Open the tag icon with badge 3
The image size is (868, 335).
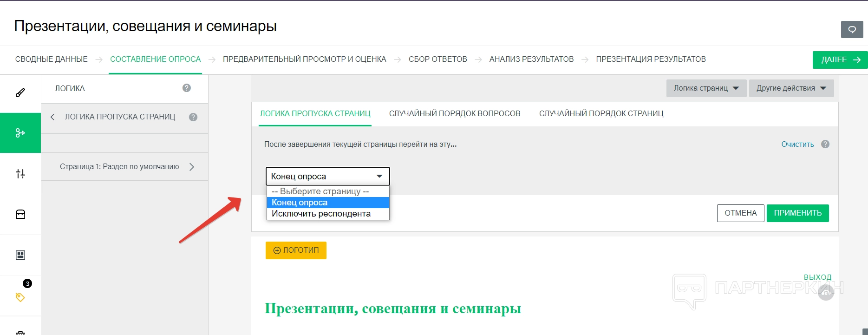point(20,297)
